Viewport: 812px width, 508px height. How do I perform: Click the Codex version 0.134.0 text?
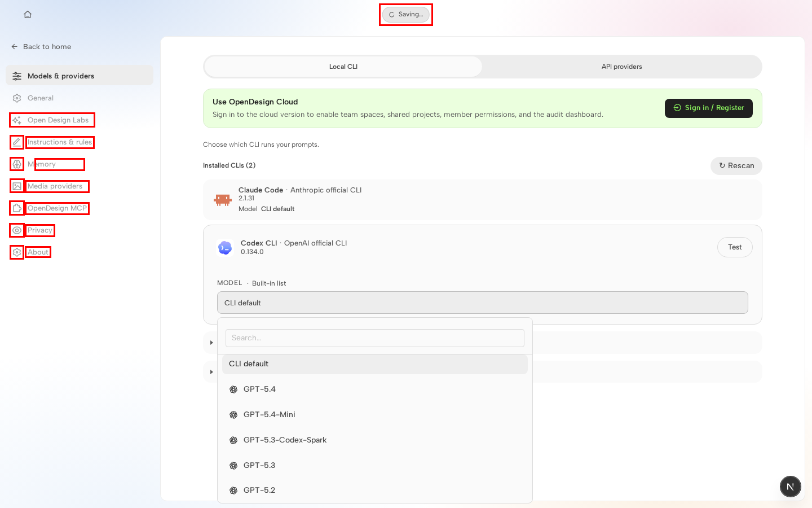tap(252, 252)
